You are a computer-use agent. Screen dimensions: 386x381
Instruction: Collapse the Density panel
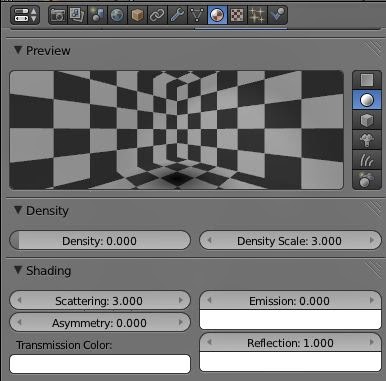(18, 210)
